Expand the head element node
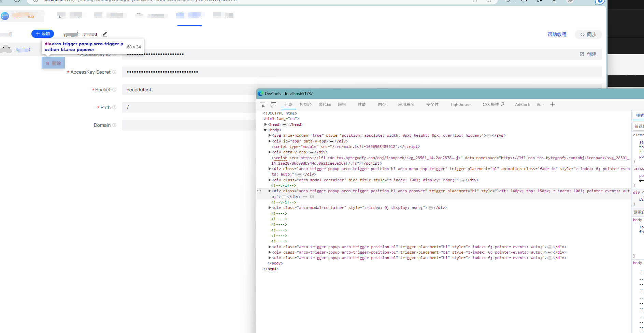This screenshot has width=644, height=333. tap(266, 124)
